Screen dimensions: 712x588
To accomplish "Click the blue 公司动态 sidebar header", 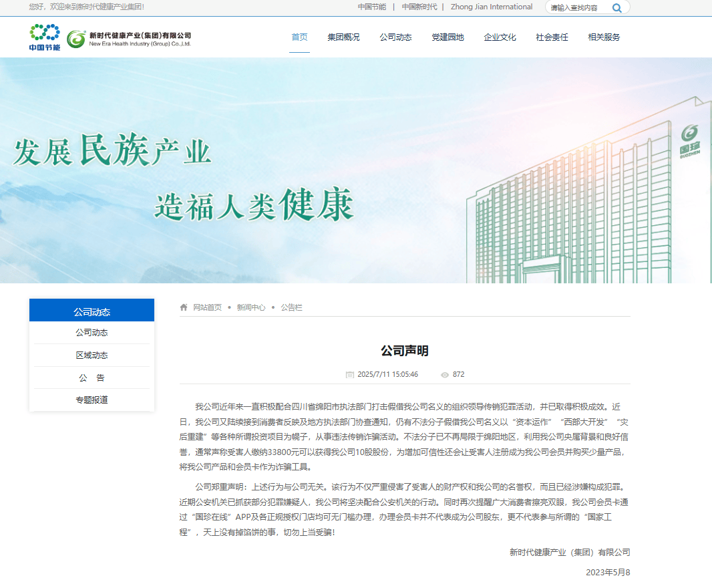I will [x=92, y=310].
